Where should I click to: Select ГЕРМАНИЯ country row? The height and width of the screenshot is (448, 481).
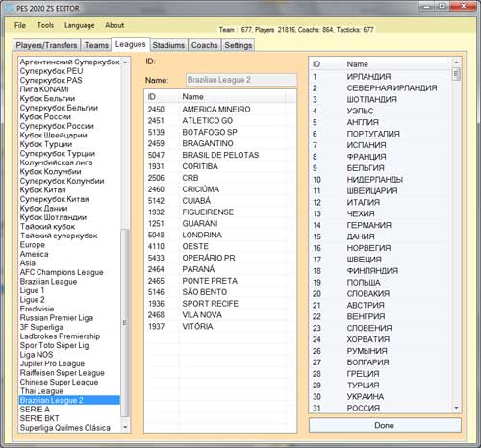[x=381, y=225]
